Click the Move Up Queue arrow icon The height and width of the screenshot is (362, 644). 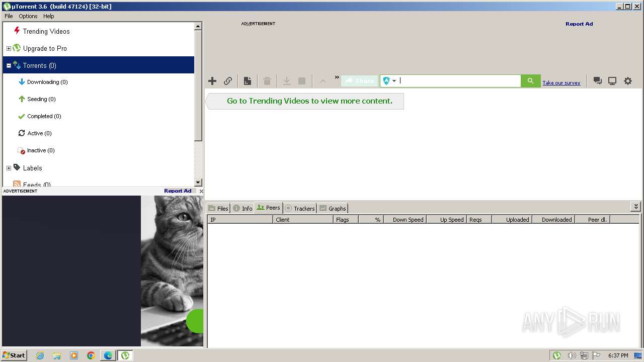pyautogui.click(x=323, y=81)
